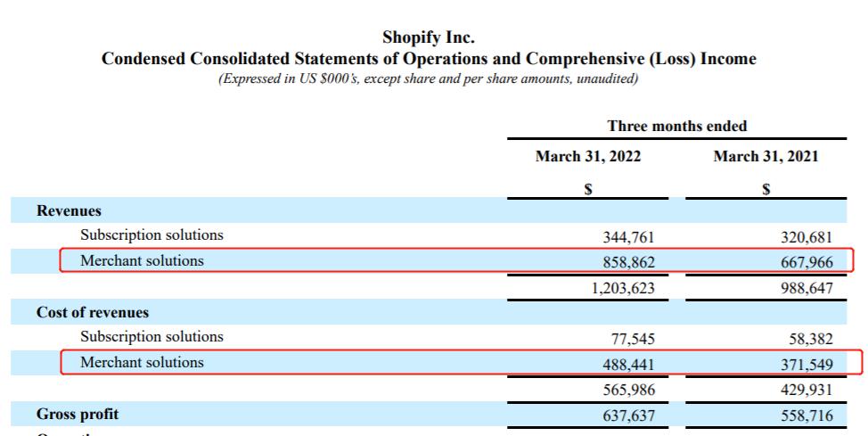Click the 344,761 subscription revenue value
The width and height of the screenshot is (868, 436).
coord(629,237)
